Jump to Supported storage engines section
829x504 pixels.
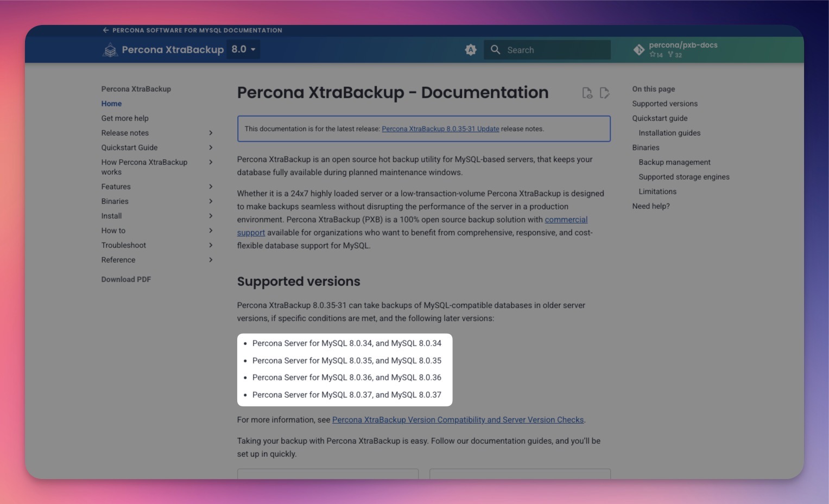click(684, 177)
